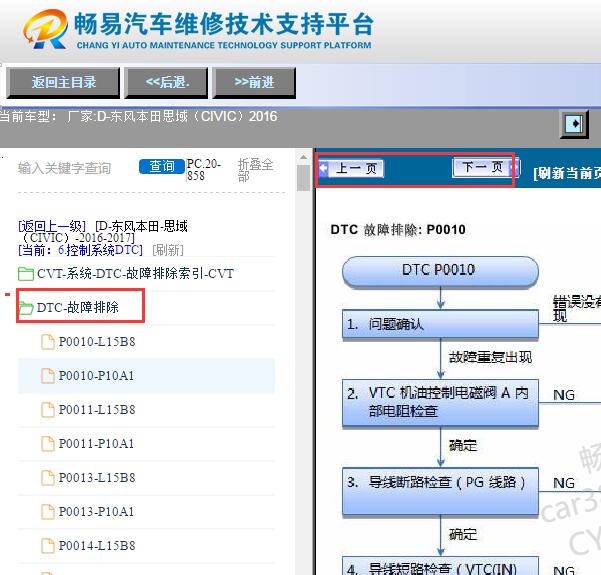Click the page icon beside P0014-L15B8

pyautogui.click(x=48, y=546)
